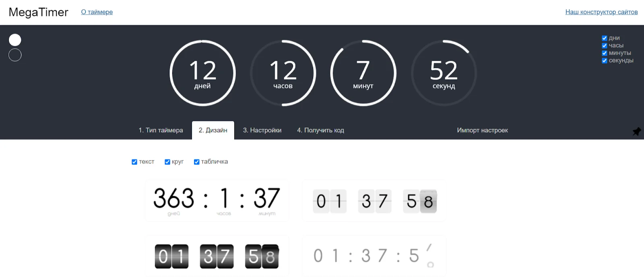644x277 pixels.
Task: Choose the white flip-clock timer design
Action: pyautogui.click(x=374, y=201)
